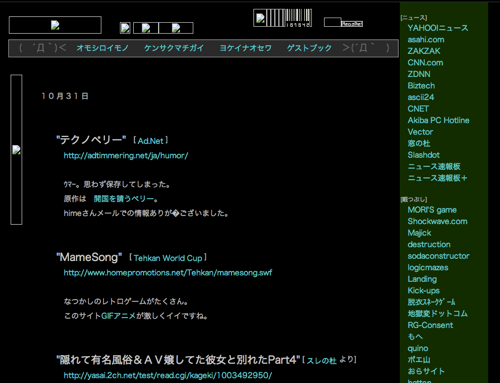Open the sodaconstructor link
Image resolution: width=500 pixels, height=383 pixels.
438,256
